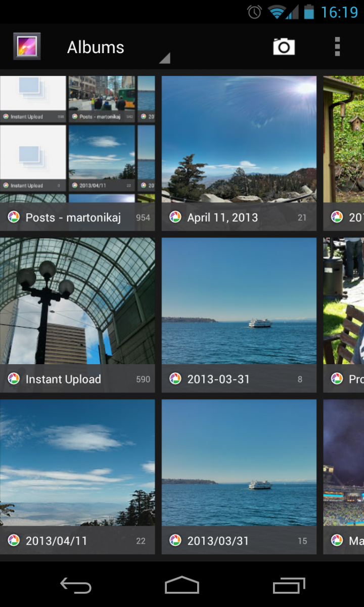Tap the alarm clock status icon
This screenshot has height=607, width=364.
pos(254,12)
